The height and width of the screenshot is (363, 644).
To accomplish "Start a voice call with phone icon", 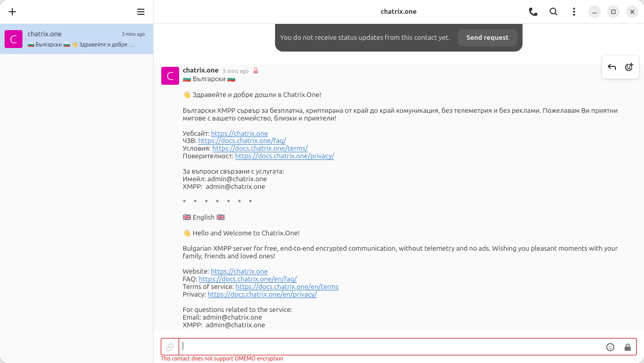I will tap(533, 12).
